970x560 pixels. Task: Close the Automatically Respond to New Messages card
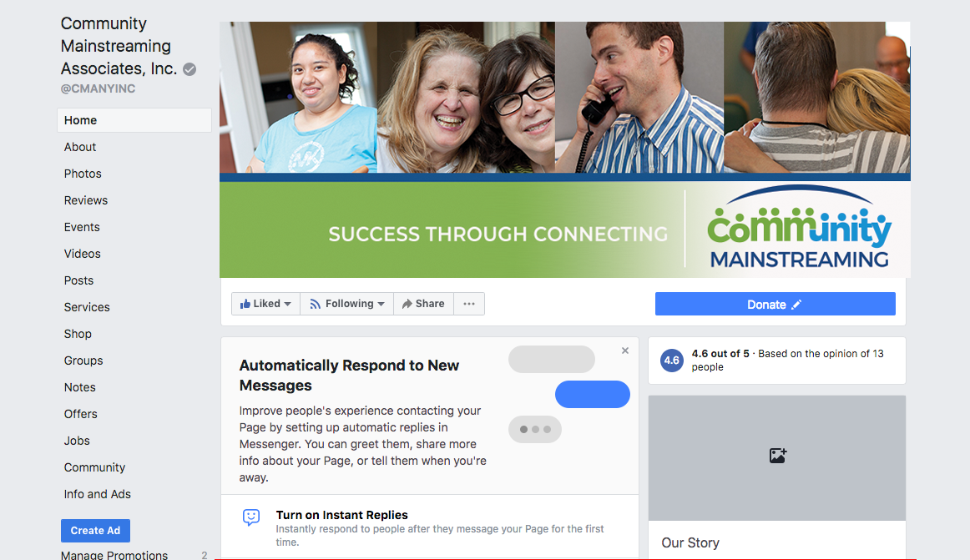624,351
